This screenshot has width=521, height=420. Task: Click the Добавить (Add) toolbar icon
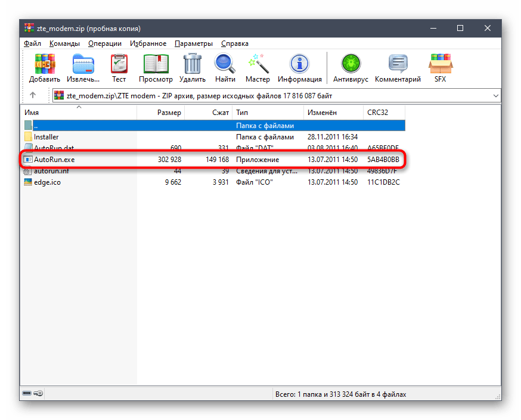pyautogui.click(x=45, y=64)
